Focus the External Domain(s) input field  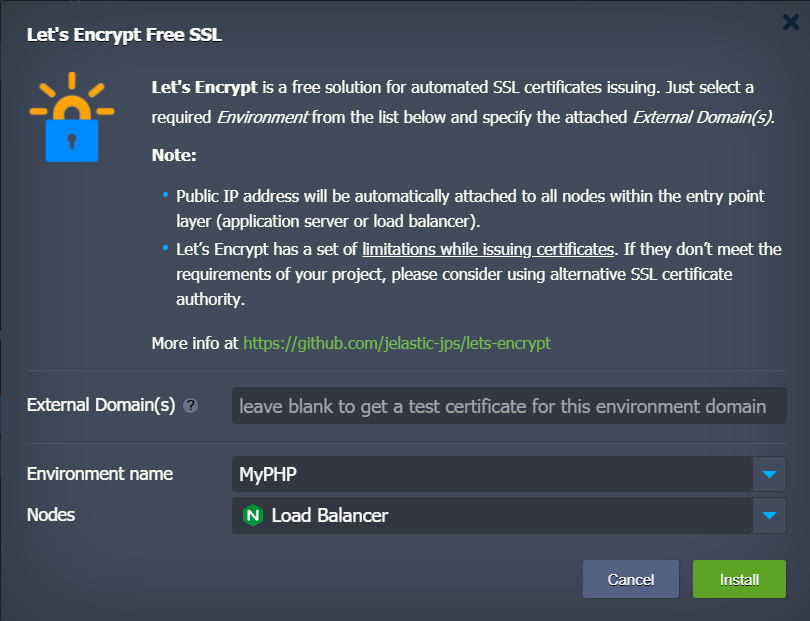[x=509, y=406]
